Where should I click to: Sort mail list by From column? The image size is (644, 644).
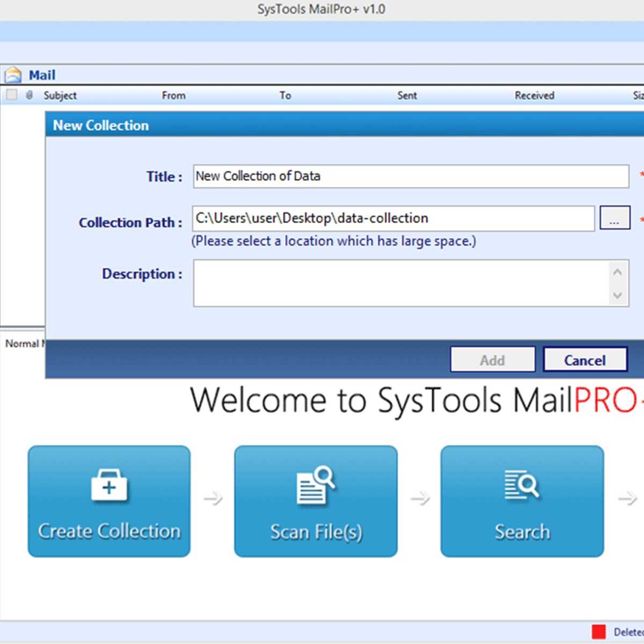point(173,96)
